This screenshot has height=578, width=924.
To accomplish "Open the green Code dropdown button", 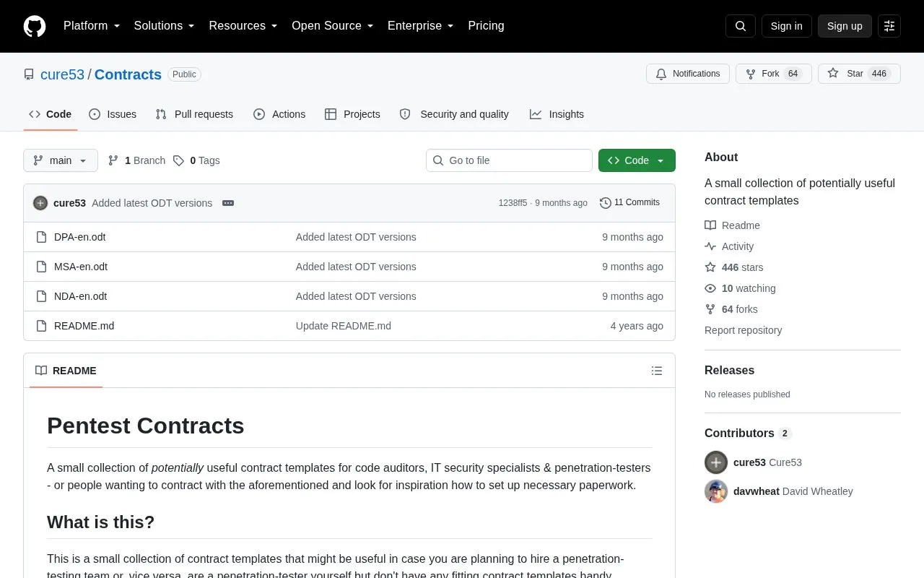I will click(637, 160).
